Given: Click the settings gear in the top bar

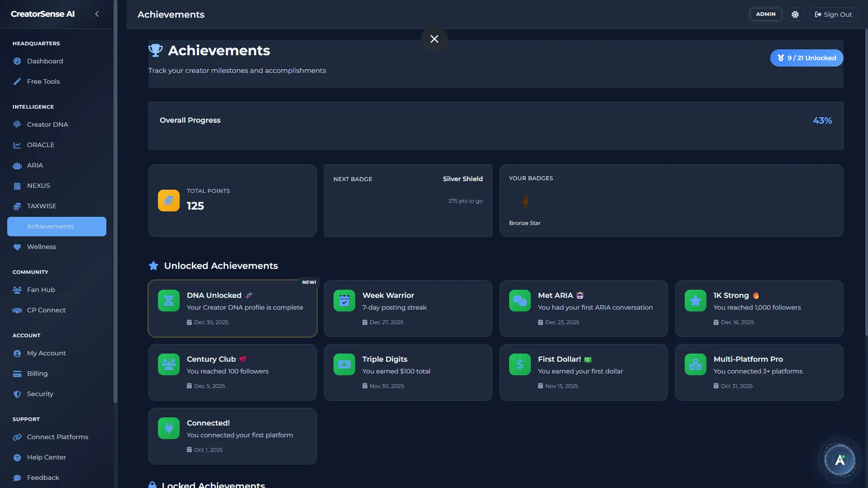Looking at the screenshot, I should tap(795, 14).
